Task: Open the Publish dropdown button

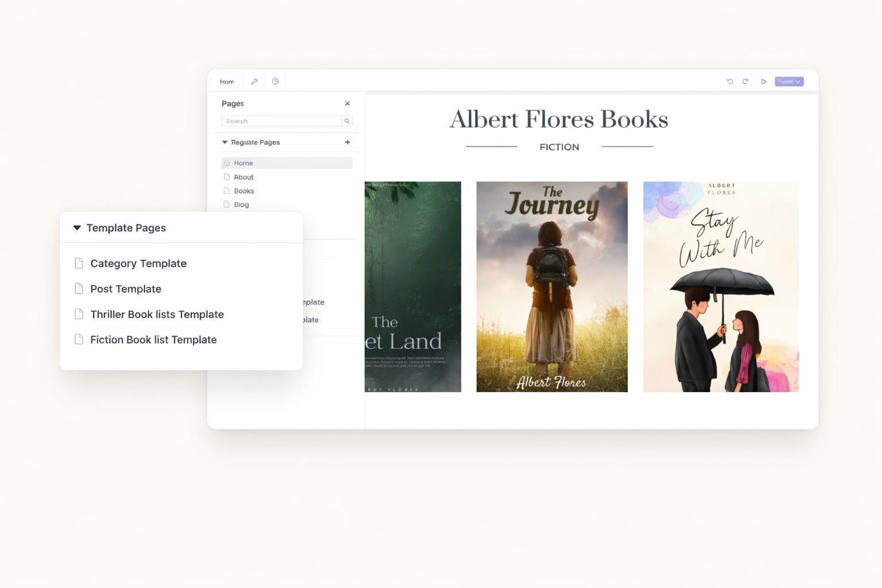Action: click(789, 82)
